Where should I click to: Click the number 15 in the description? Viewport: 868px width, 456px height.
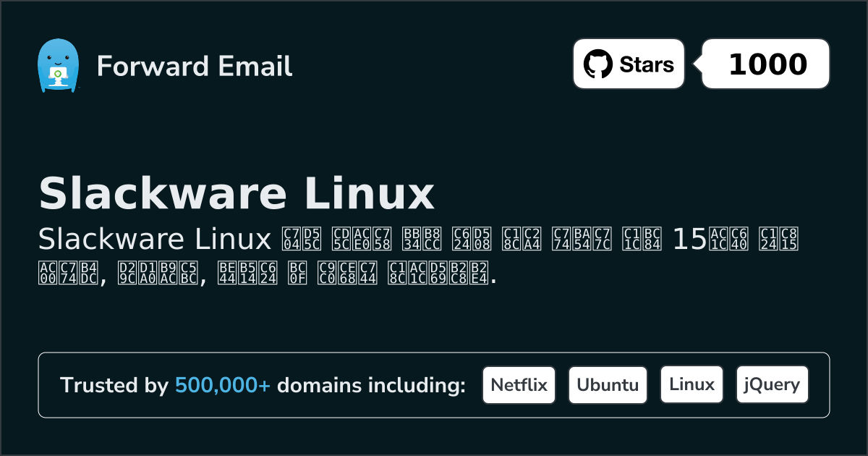pyautogui.click(x=690, y=237)
